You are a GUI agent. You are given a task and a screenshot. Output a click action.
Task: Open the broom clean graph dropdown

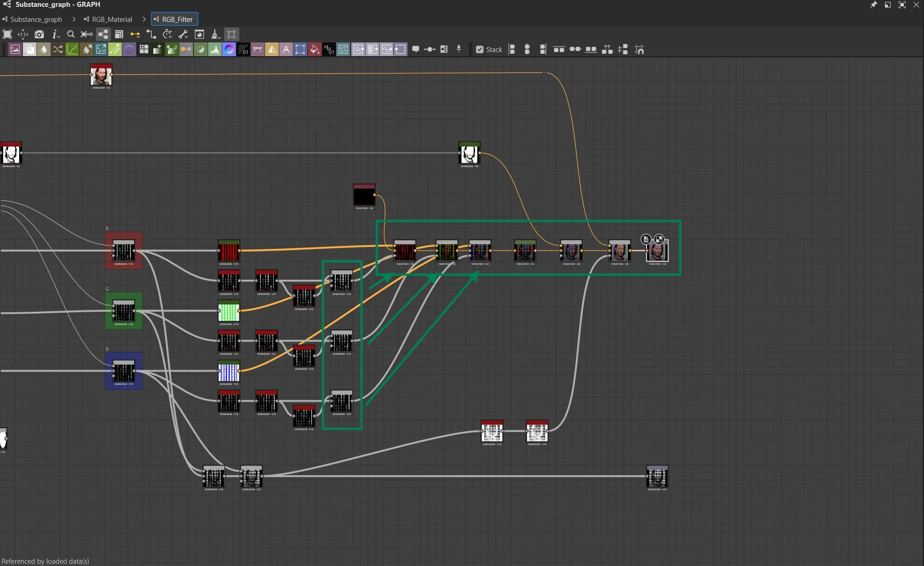(x=216, y=34)
